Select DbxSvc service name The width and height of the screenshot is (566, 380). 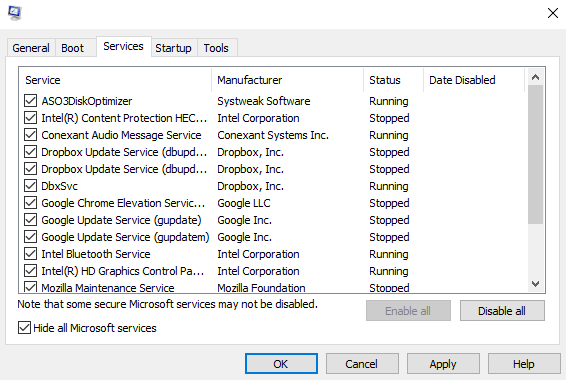point(60,186)
